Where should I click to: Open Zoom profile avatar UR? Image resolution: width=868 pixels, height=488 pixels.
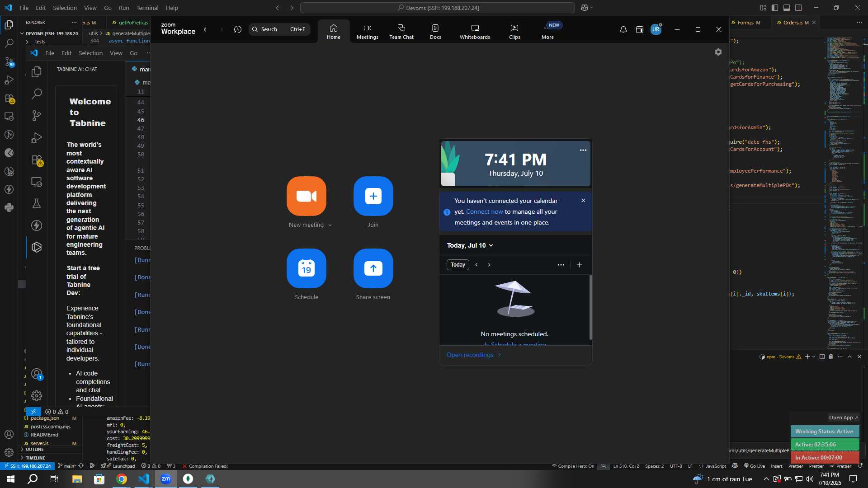[x=656, y=29]
